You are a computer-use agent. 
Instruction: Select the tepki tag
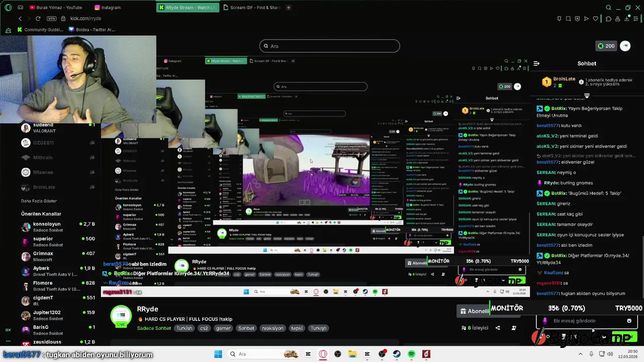pyautogui.click(x=297, y=328)
